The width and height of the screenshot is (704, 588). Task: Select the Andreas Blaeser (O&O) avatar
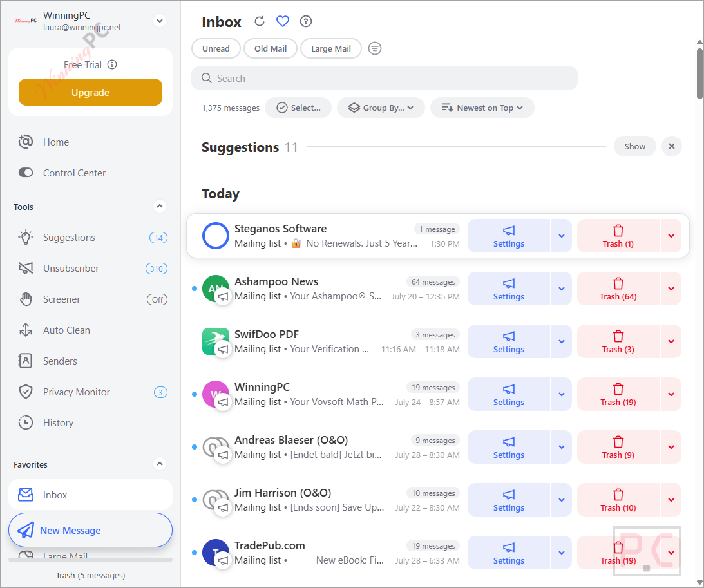point(216,447)
